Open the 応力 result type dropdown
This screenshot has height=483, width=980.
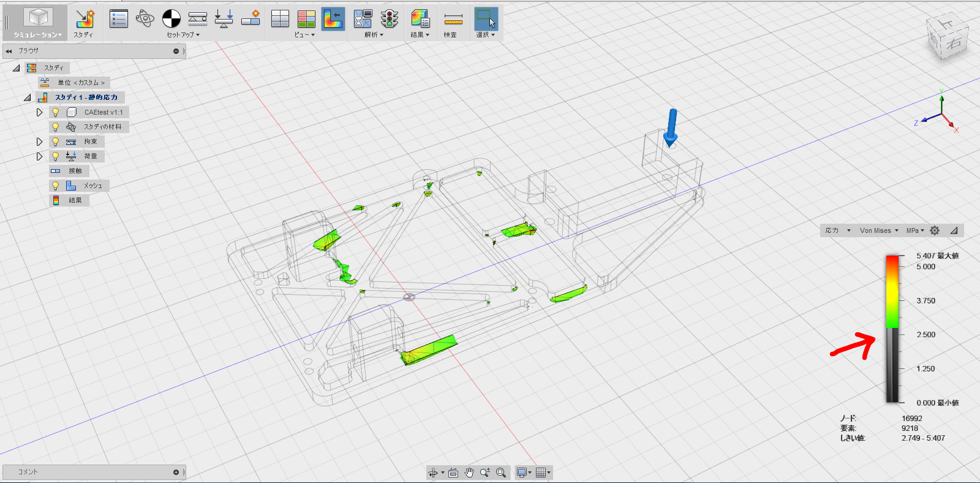(838, 230)
